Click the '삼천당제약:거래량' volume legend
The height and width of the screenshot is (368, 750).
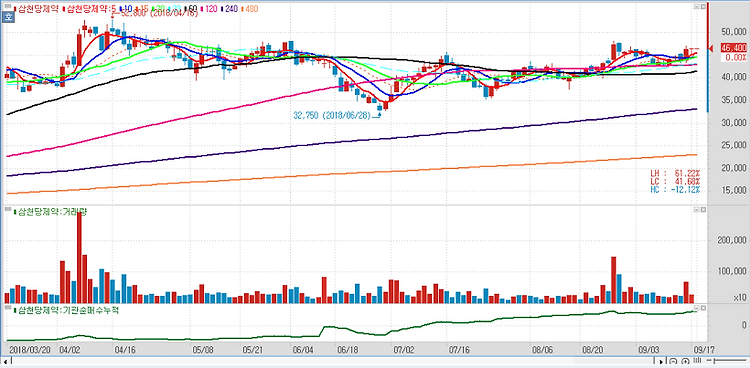[51, 212]
